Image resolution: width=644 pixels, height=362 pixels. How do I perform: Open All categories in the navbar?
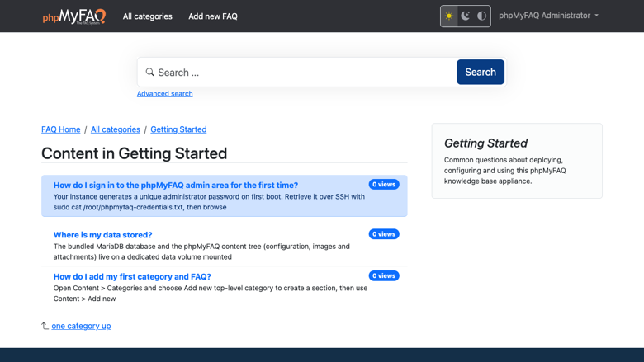(148, 16)
